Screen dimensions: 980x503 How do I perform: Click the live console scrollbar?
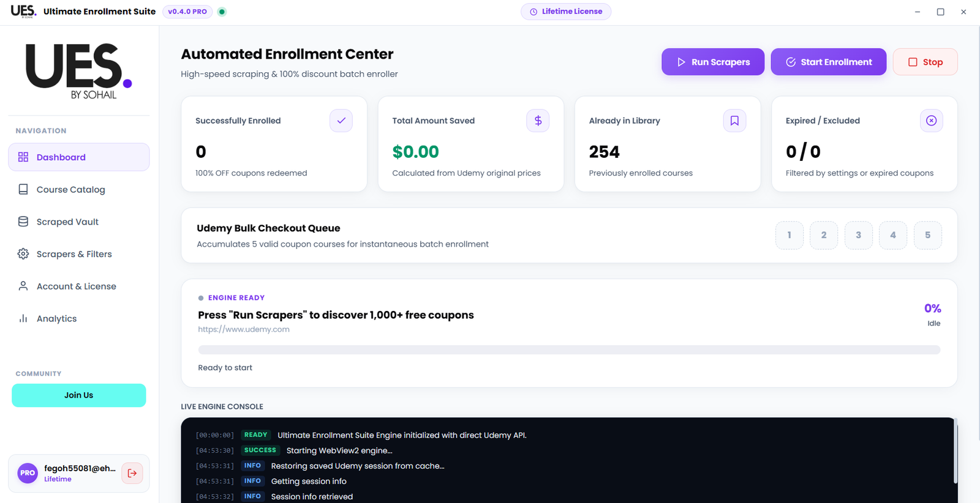(955, 452)
